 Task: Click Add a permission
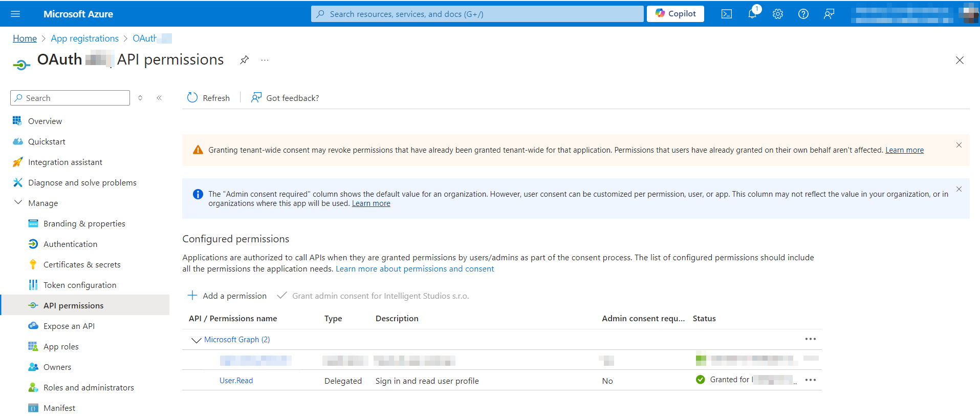[x=227, y=296]
